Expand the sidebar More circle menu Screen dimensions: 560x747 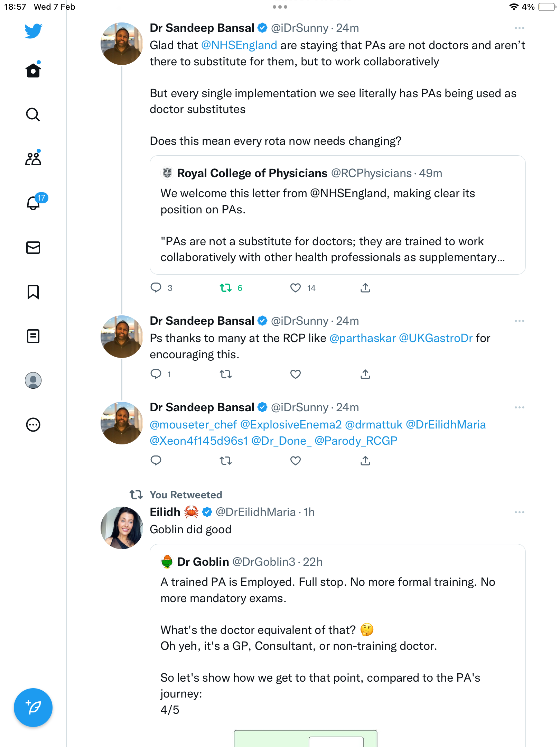pos(33,425)
